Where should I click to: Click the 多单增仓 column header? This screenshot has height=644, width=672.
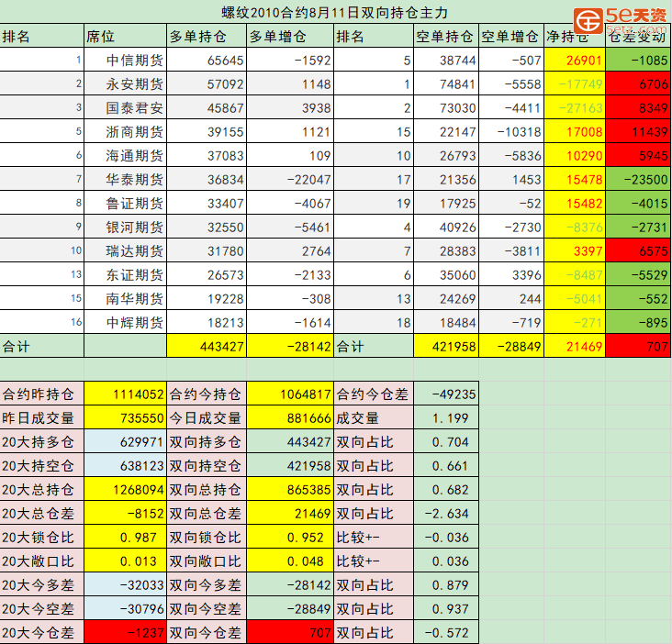(290, 37)
